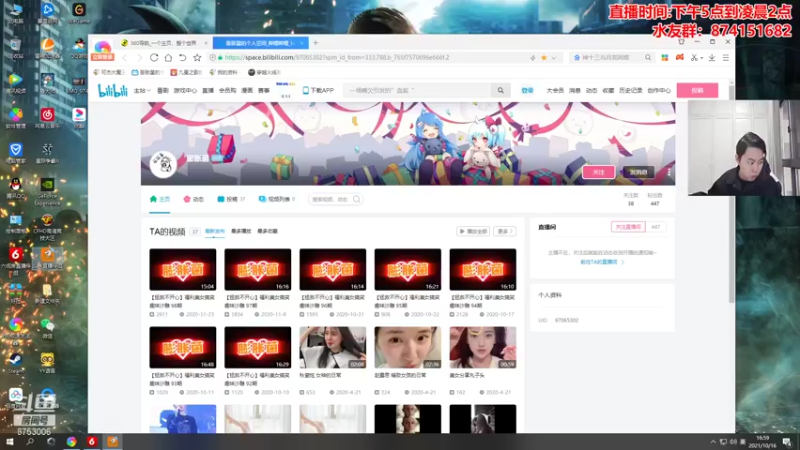Image resolution: width=800 pixels, height=450 pixels.
Task: Open 大会员 in header
Action: click(555, 90)
